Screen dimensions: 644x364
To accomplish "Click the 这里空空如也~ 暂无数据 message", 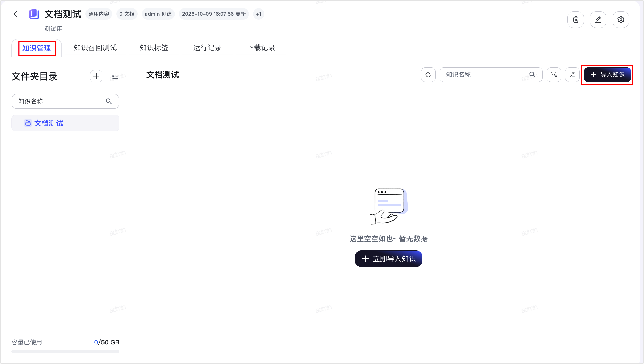I will coord(388,239).
